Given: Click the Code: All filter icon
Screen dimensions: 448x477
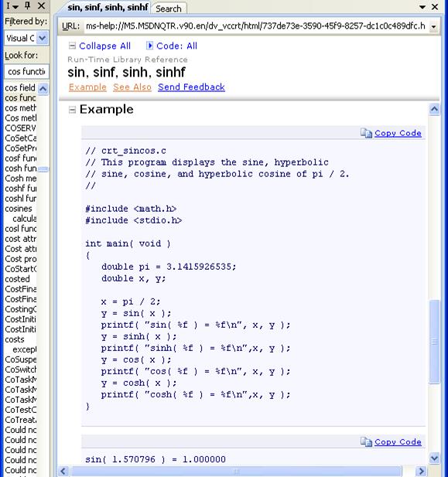Looking at the screenshot, I should pyautogui.click(x=149, y=46).
